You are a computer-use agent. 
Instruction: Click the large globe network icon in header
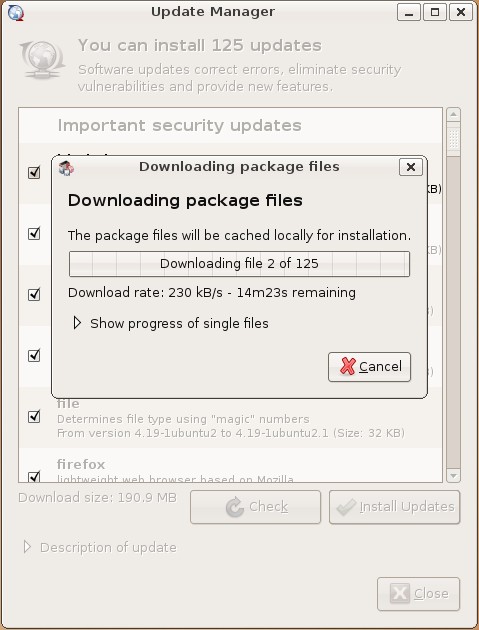point(42,59)
